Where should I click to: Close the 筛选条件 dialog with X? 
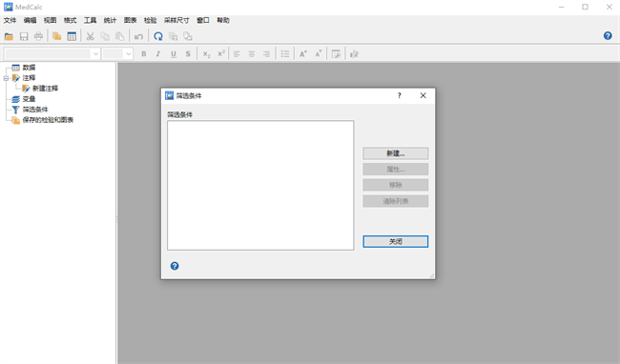coord(424,95)
